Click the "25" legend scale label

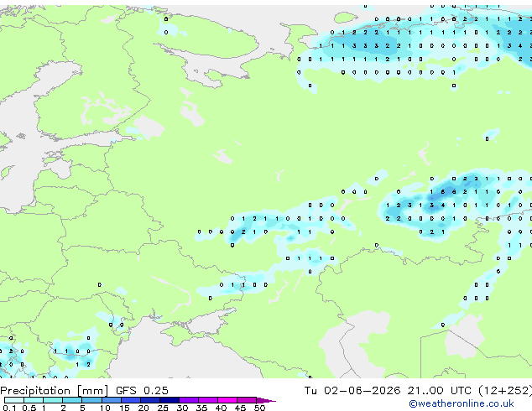click(x=163, y=408)
